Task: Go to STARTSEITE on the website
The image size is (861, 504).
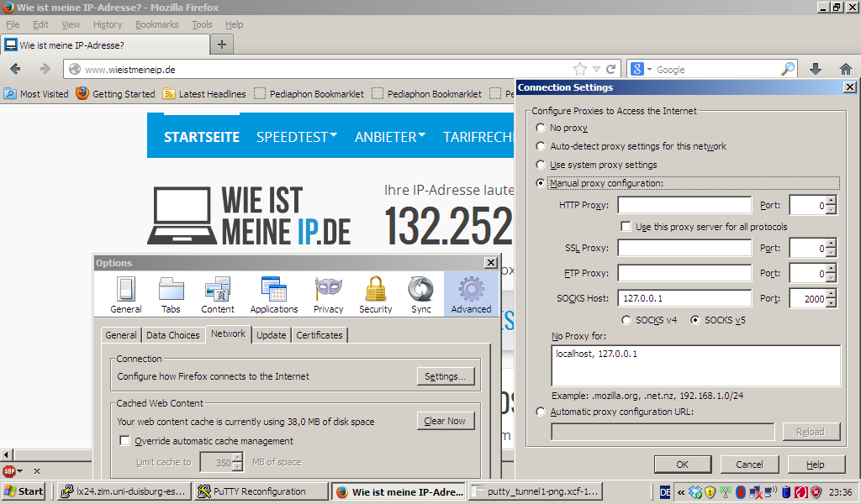Action: click(202, 137)
